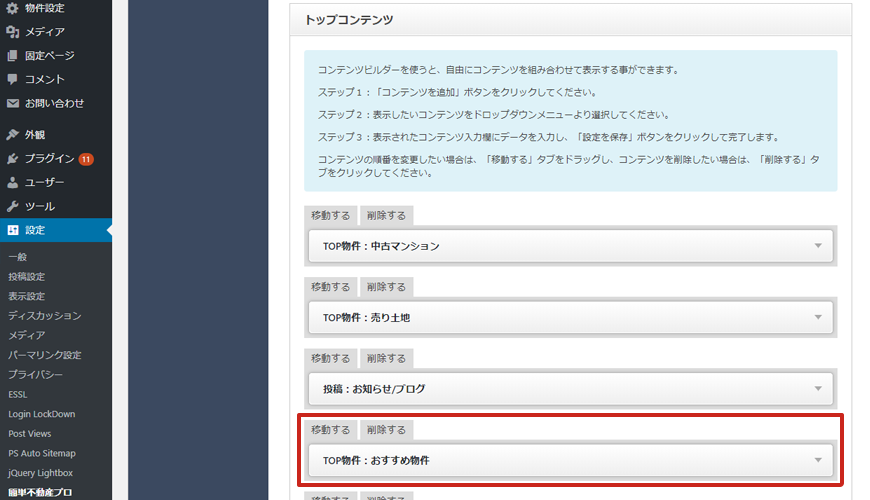The height and width of the screenshot is (500, 870).
Task: Click 削除する tab above 売り土地
Action: (x=386, y=287)
